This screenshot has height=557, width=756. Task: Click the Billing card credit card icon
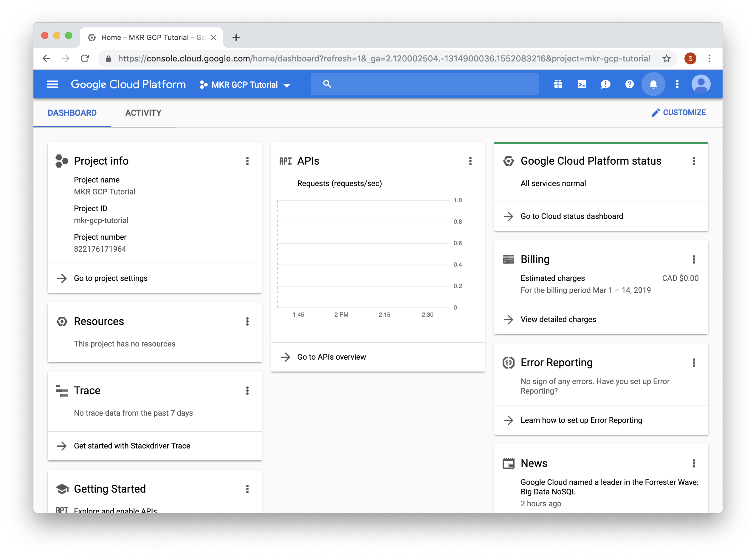click(x=508, y=259)
